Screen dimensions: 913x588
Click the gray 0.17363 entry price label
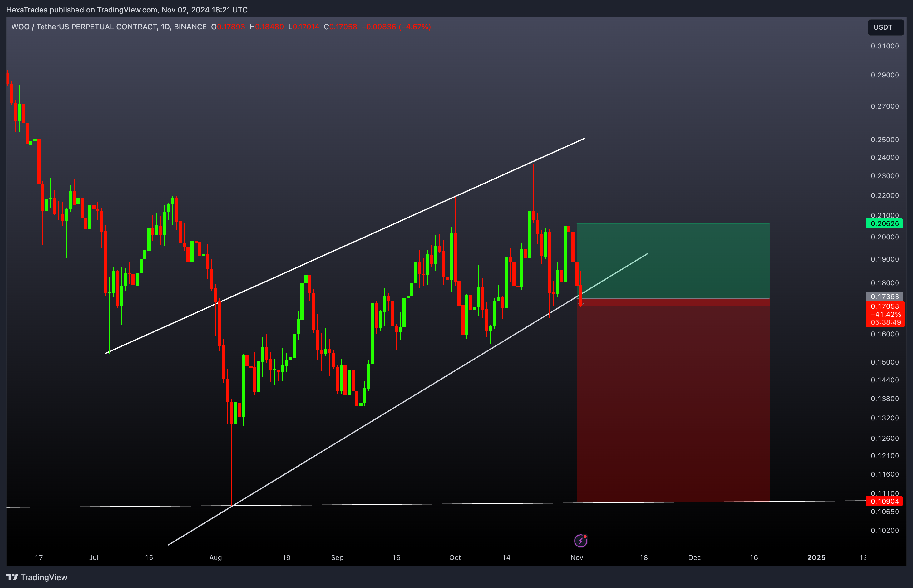(884, 297)
